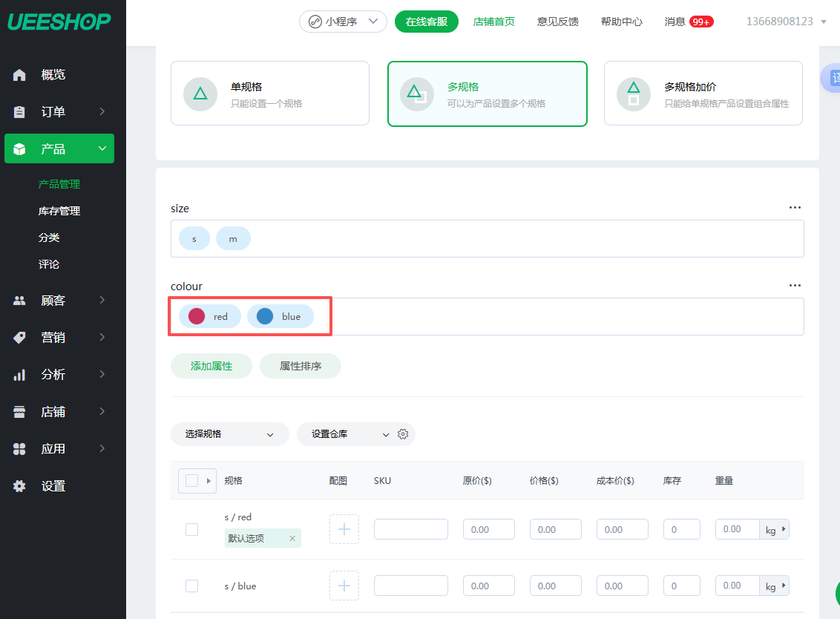Click the orders clipboard icon
The image size is (840, 619).
coord(20,112)
